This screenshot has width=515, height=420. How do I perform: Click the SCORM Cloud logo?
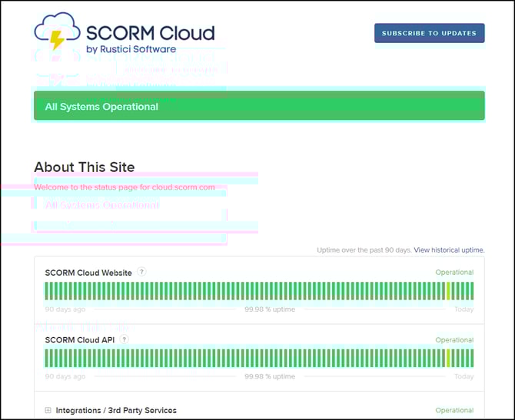pyautogui.click(x=125, y=33)
